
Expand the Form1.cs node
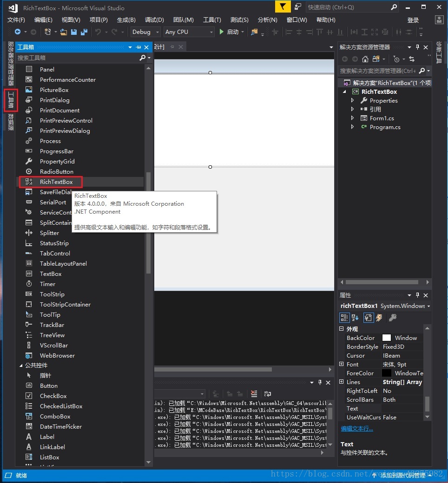point(352,118)
